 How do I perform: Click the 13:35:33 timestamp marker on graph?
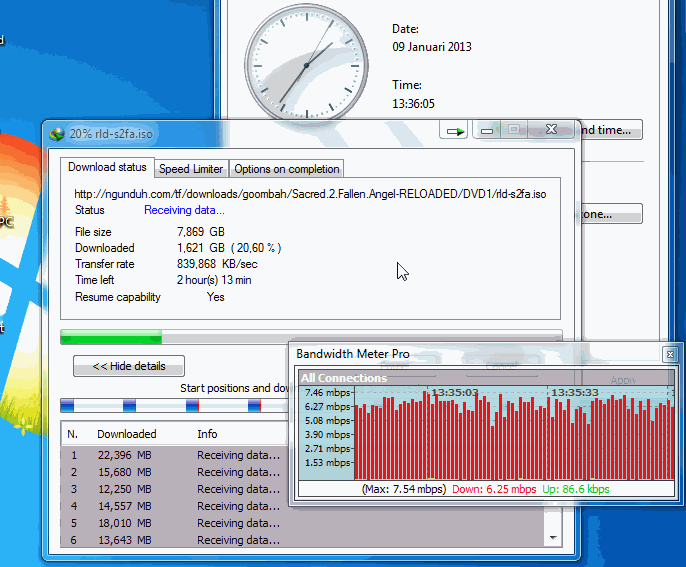(x=574, y=392)
